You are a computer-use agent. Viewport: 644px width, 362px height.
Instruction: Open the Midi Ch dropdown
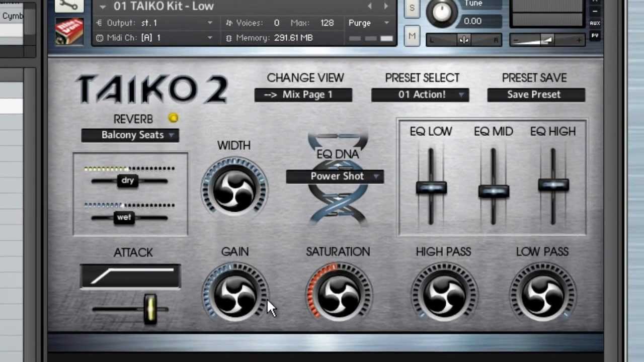(154, 38)
